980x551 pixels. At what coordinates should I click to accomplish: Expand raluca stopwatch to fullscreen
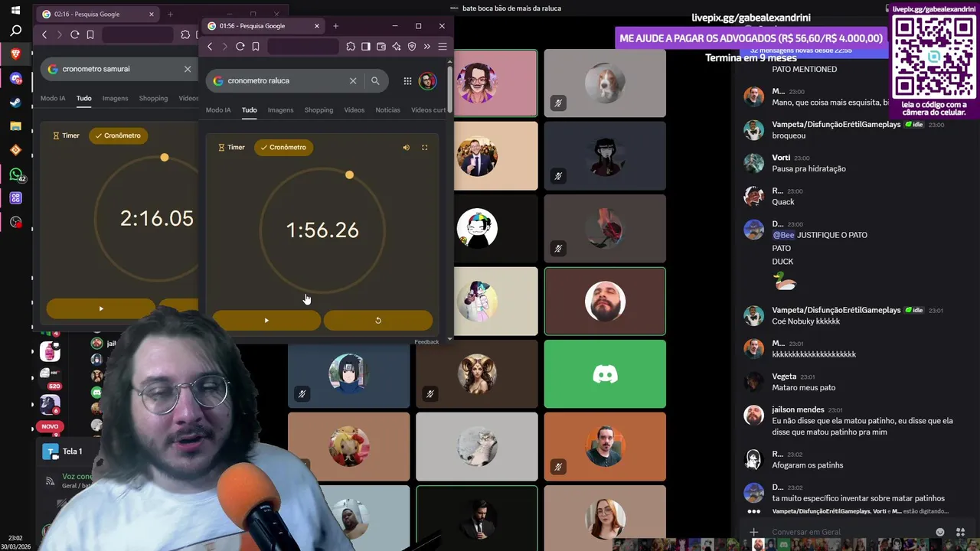425,148
